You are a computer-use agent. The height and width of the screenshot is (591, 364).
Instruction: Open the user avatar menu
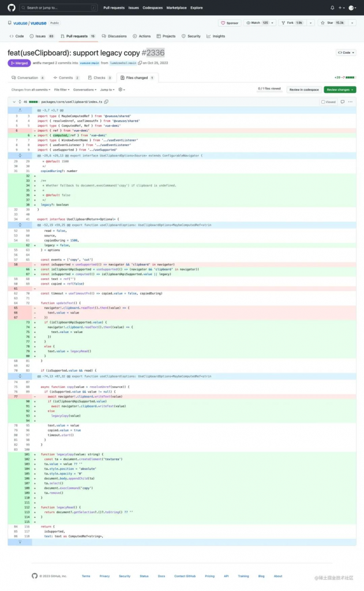[352, 8]
